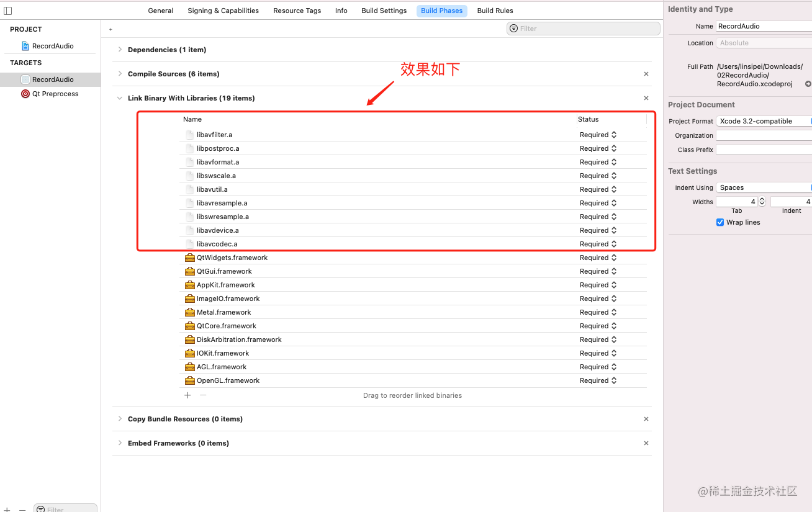Delete the Compile Sources phase
The image size is (812, 512).
coord(646,74)
